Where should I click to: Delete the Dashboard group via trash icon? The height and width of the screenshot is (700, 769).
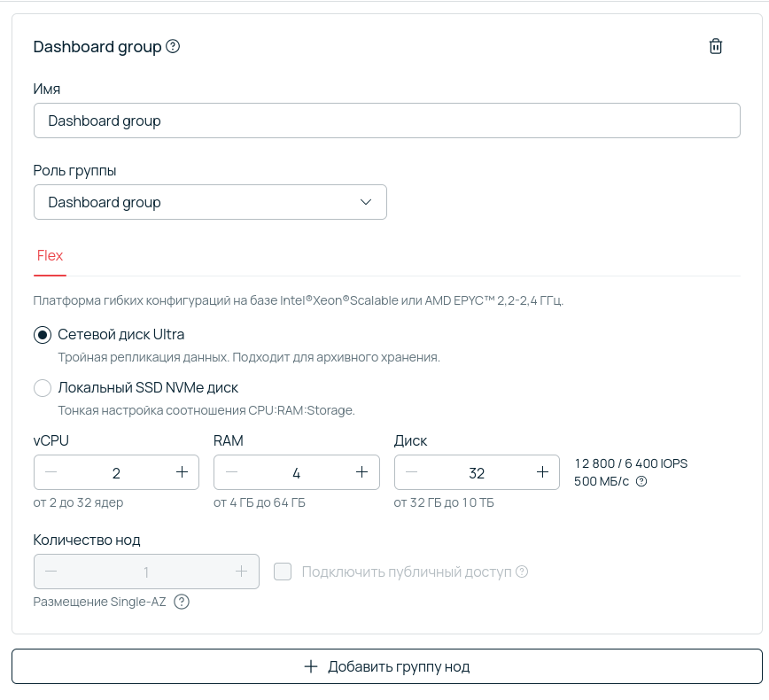pyautogui.click(x=716, y=46)
